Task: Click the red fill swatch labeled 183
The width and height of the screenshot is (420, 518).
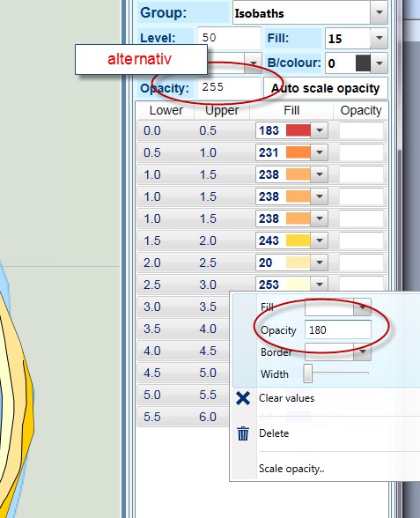Action: point(298,130)
